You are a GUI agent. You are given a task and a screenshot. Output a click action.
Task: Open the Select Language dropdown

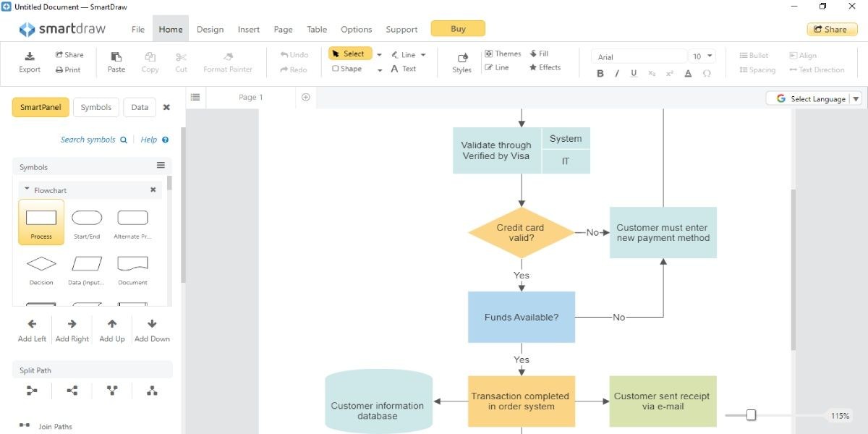pyautogui.click(x=814, y=99)
